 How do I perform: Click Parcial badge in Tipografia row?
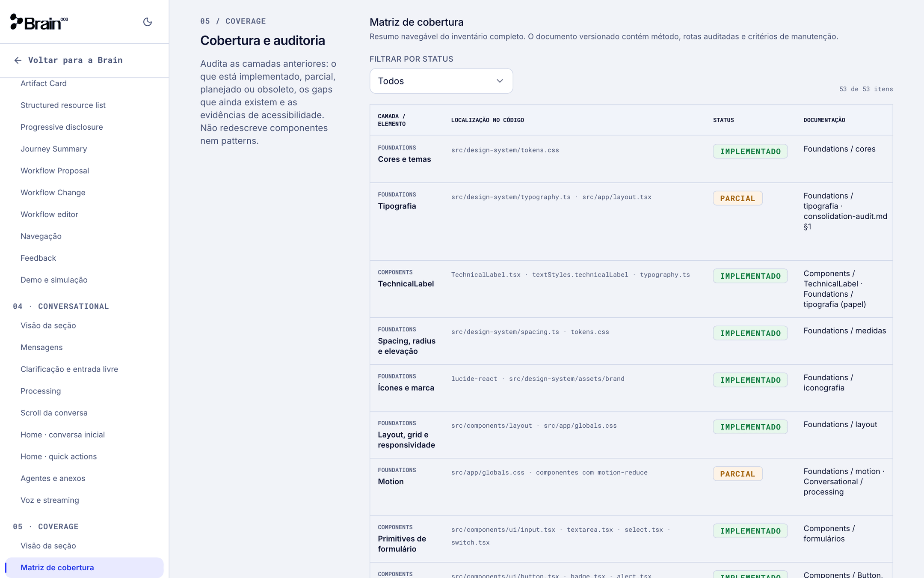click(x=737, y=198)
